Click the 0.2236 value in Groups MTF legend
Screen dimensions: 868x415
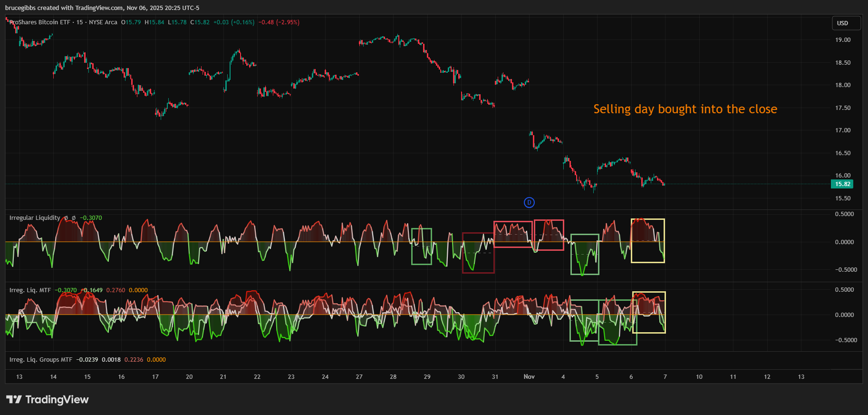tap(134, 360)
